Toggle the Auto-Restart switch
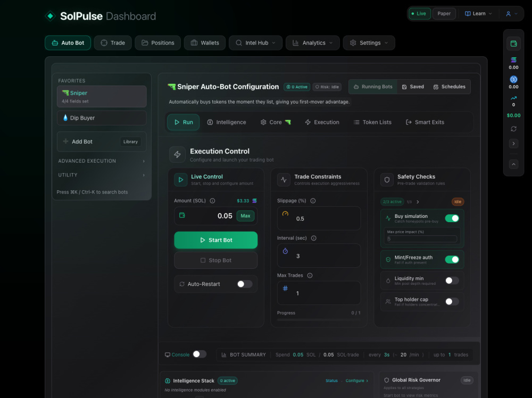The width and height of the screenshot is (532, 398). click(x=244, y=284)
